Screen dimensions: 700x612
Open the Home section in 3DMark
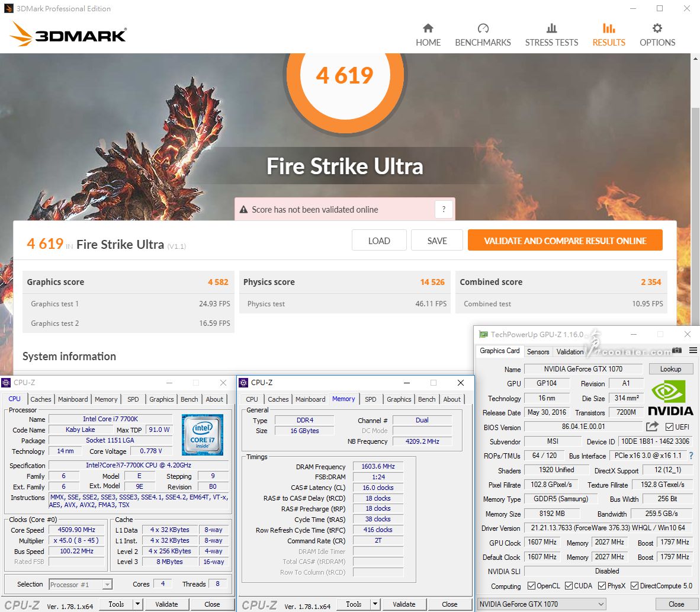pyautogui.click(x=428, y=36)
